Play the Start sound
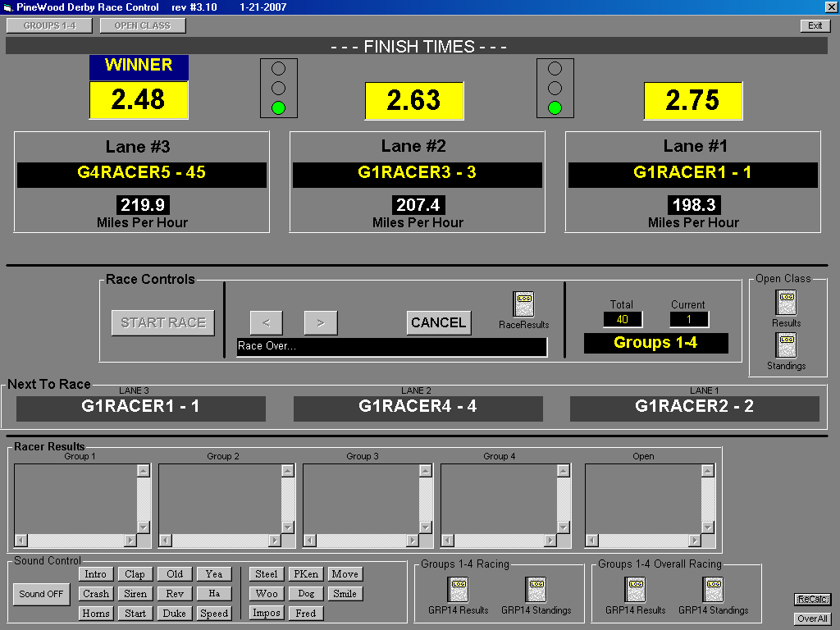Image resolution: width=840 pixels, height=630 pixels. click(x=135, y=614)
